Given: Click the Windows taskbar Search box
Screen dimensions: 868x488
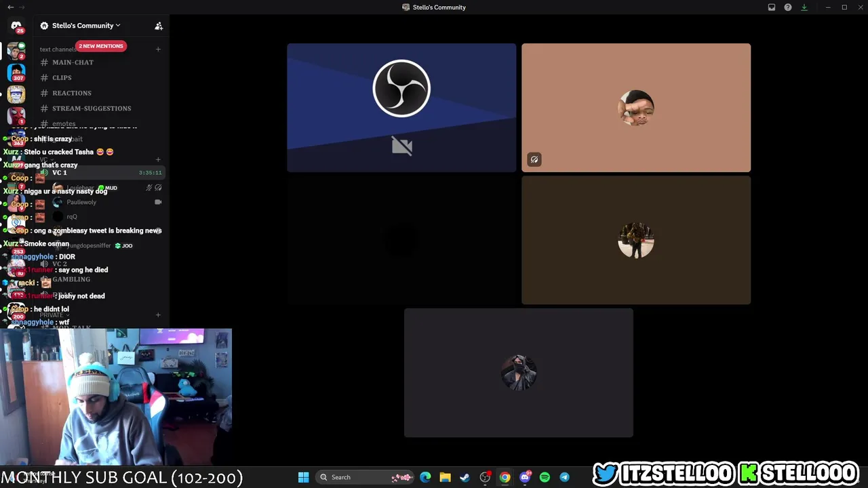Looking at the screenshot, I should pyautogui.click(x=366, y=477).
